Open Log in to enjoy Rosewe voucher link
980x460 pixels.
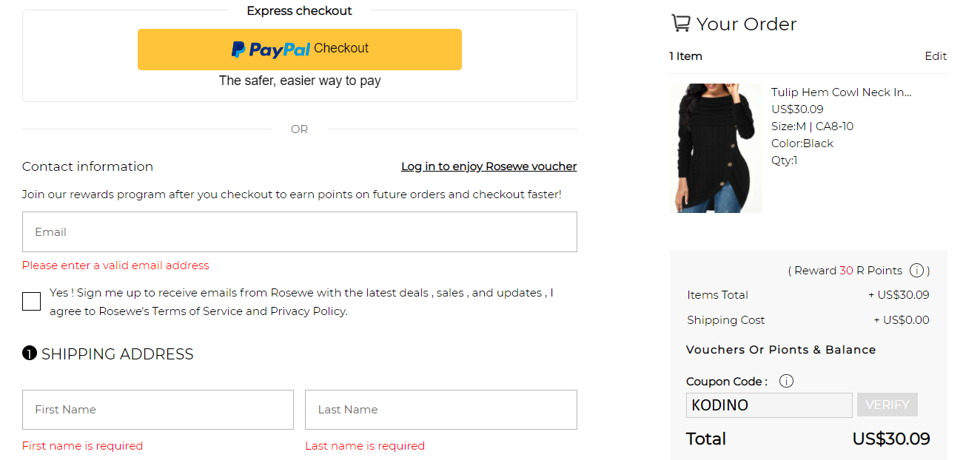click(x=489, y=166)
